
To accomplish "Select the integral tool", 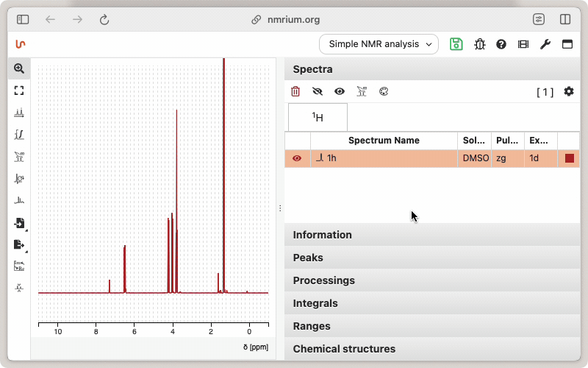I will coord(19,135).
